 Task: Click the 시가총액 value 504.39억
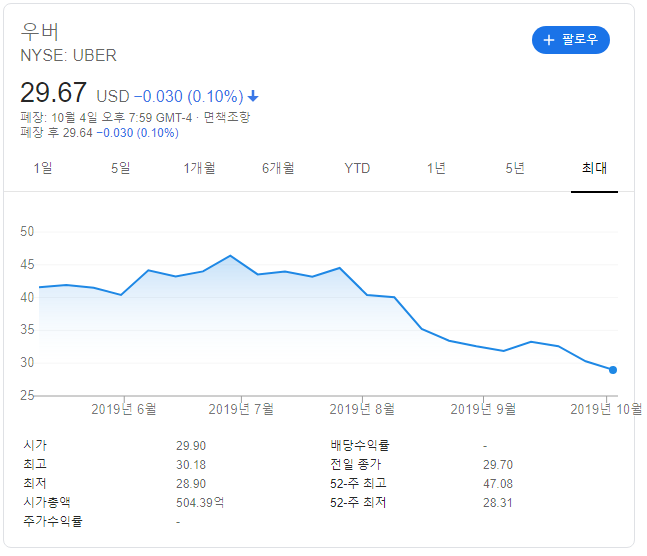coord(200,503)
